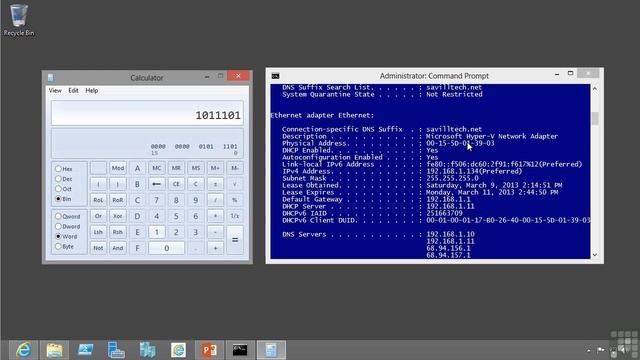The height and width of the screenshot is (360, 640).
Task: Click the 1101 bit group in Calculator
Action: tap(230, 147)
